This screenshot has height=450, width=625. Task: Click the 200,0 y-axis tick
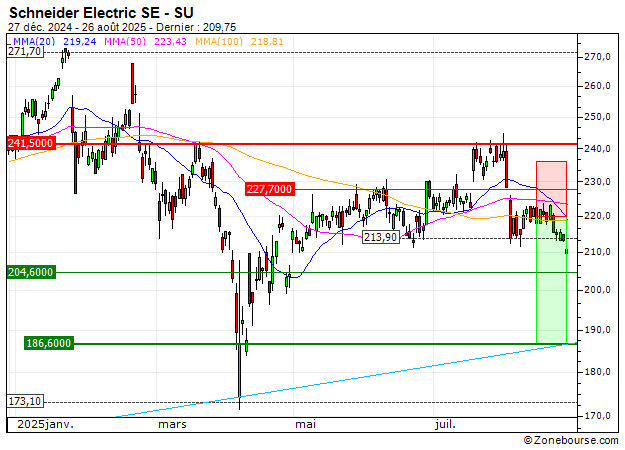(597, 290)
